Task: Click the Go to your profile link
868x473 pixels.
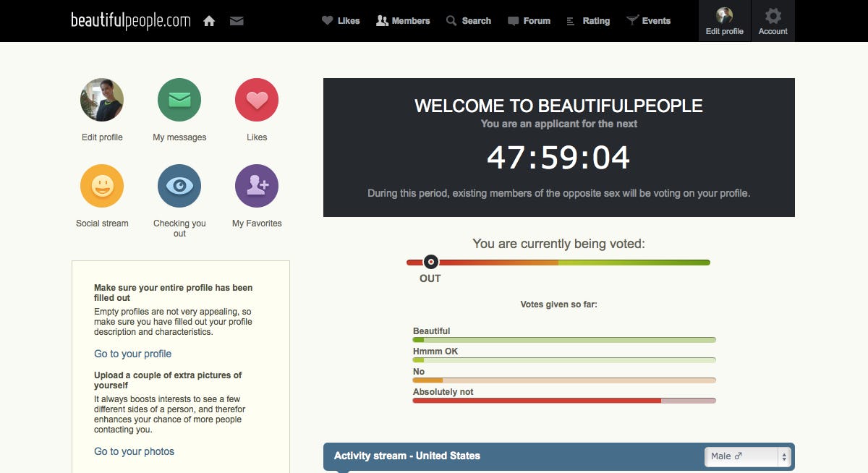Action: 132,354
